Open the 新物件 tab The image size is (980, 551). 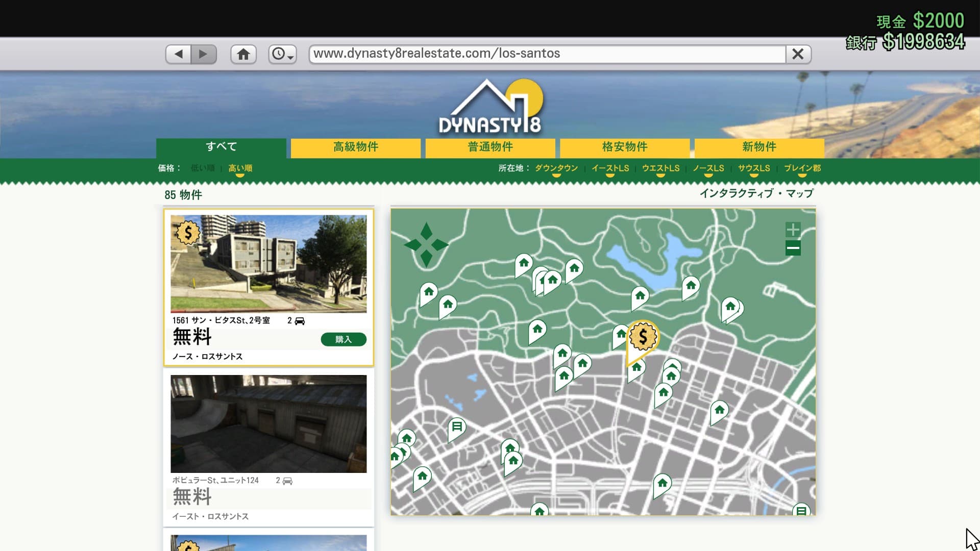(x=759, y=147)
